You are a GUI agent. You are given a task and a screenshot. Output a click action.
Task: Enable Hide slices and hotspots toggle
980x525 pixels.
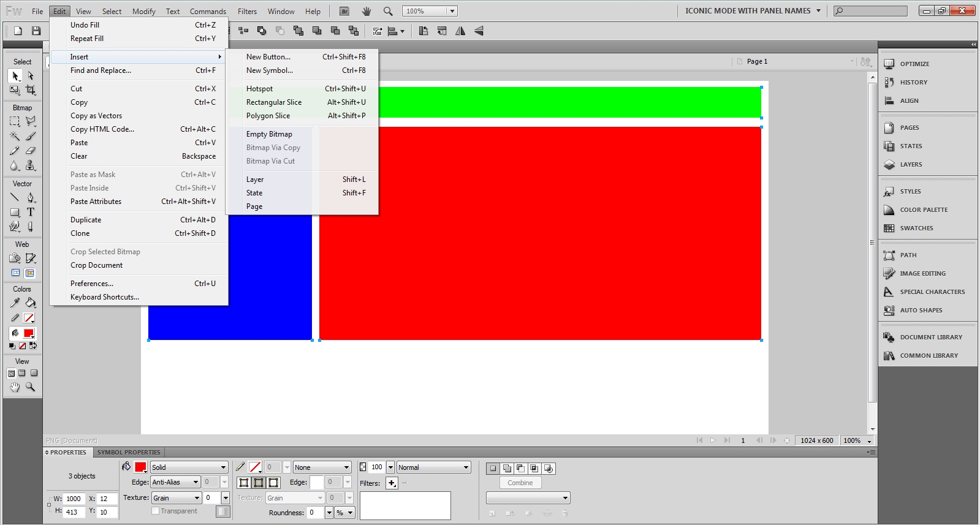(x=15, y=273)
